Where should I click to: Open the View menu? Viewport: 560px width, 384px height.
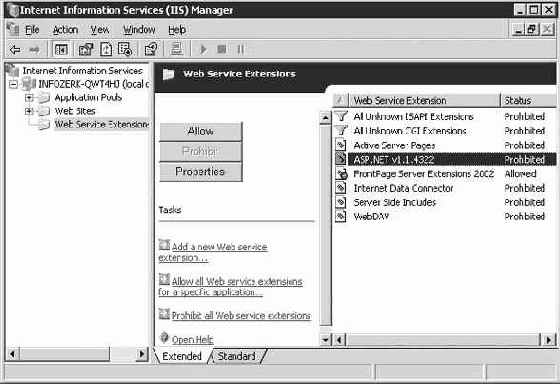100,30
